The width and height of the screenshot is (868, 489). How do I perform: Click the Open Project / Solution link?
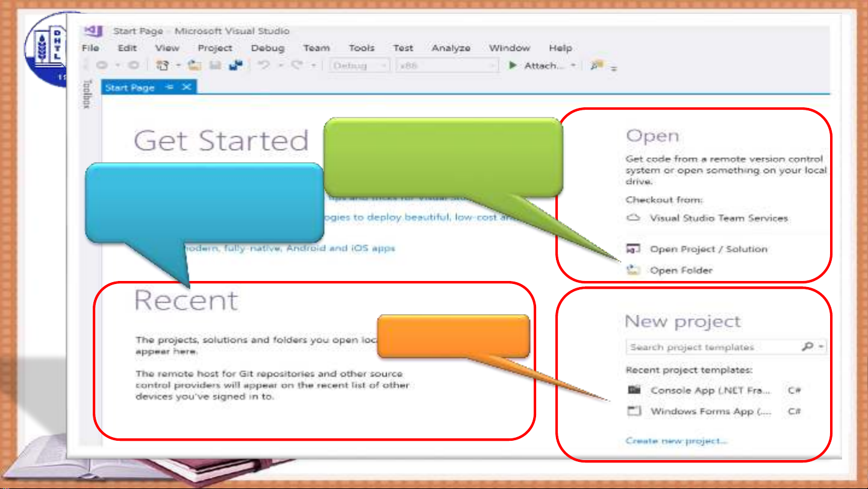tap(708, 248)
